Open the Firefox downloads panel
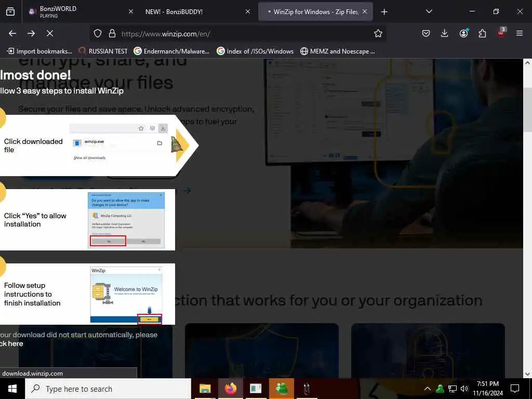Image resolution: width=532 pixels, height=399 pixels. point(445,33)
